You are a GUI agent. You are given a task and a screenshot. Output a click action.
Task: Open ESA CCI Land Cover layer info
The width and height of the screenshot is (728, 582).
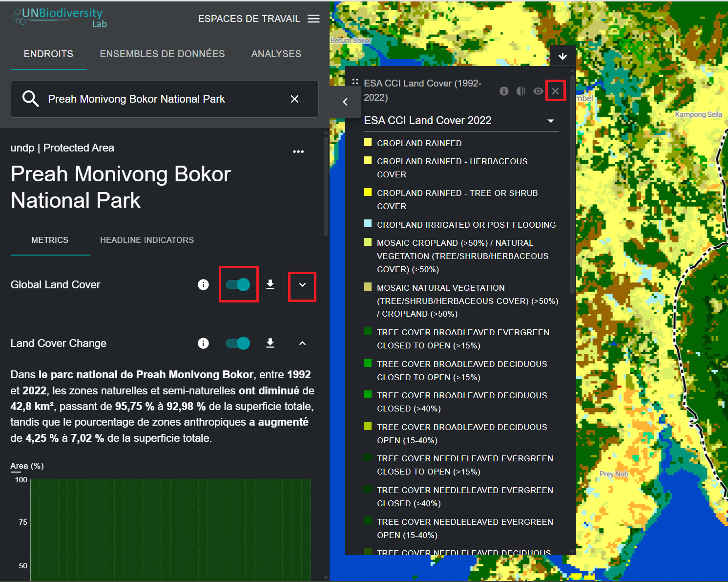coord(504,91)
